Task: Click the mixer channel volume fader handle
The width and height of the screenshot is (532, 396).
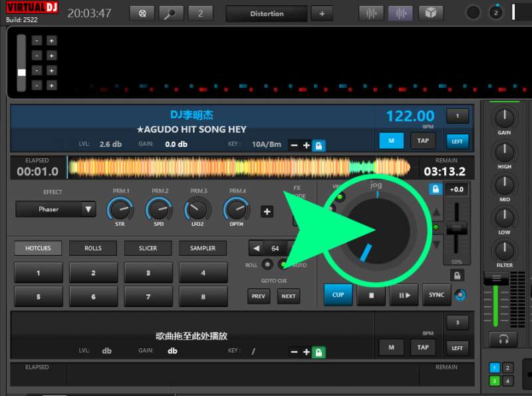Action: [496, 278]
